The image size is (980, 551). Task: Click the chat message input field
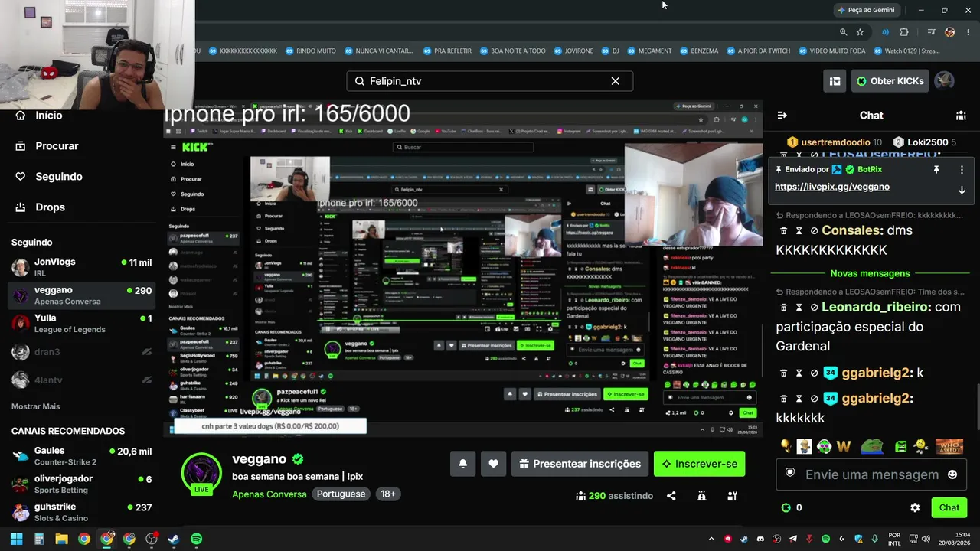[x=872, y=474]
